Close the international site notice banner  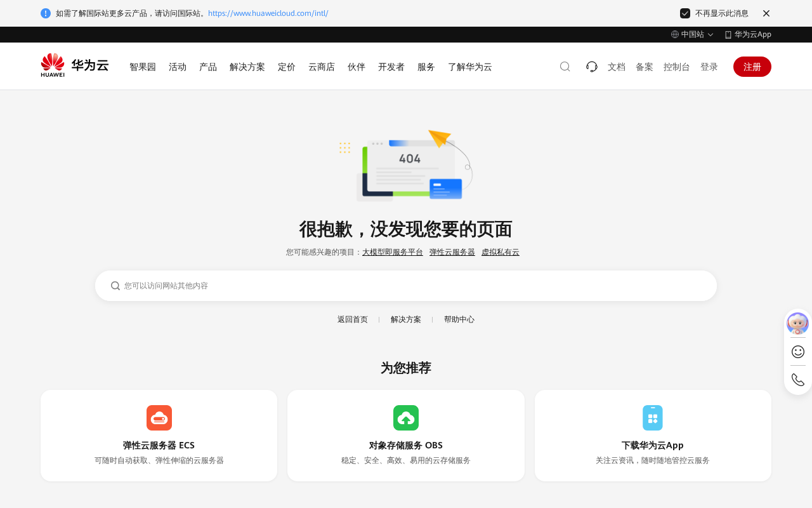point(766,13)
